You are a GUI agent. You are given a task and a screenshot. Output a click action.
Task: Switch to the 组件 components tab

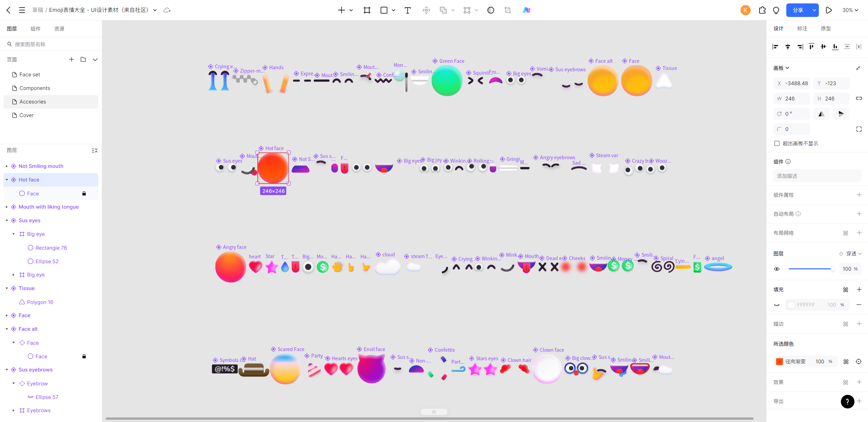(x=35, y=29)
